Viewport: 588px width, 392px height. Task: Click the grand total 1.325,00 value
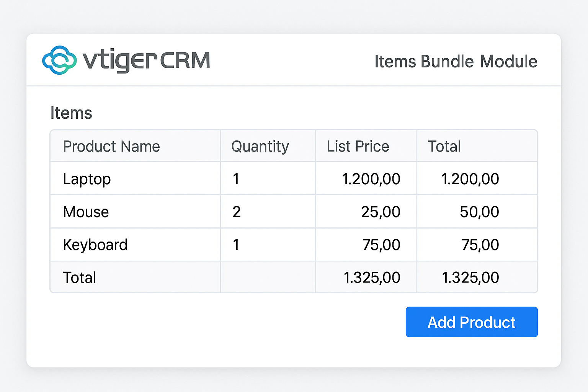coord(470,277)
